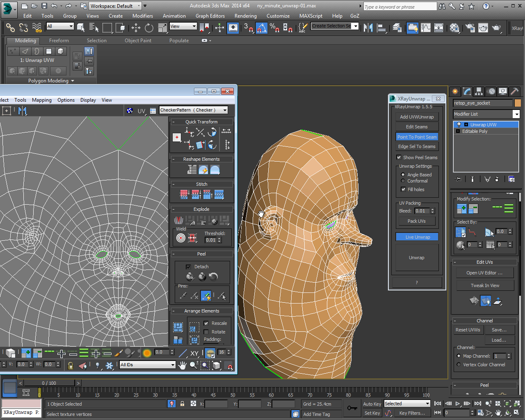
Task: Collapse the Quick Transform rollout
Action: point(173,122)
